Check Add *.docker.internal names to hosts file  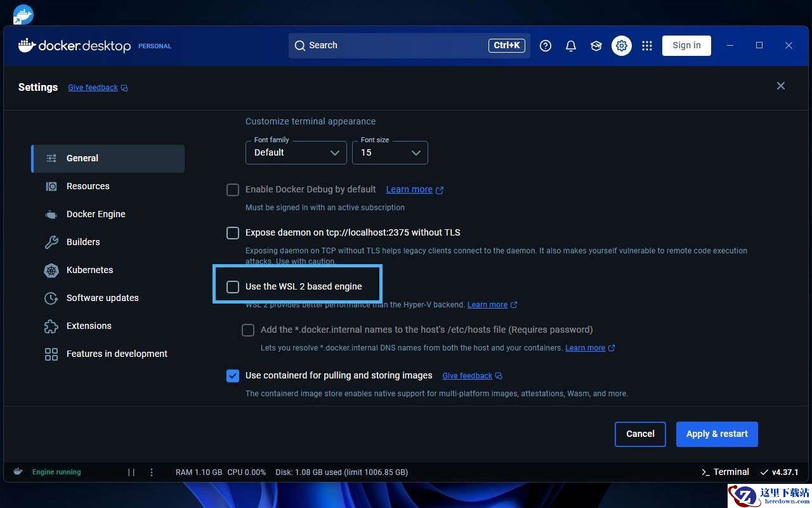coord(248,330)
